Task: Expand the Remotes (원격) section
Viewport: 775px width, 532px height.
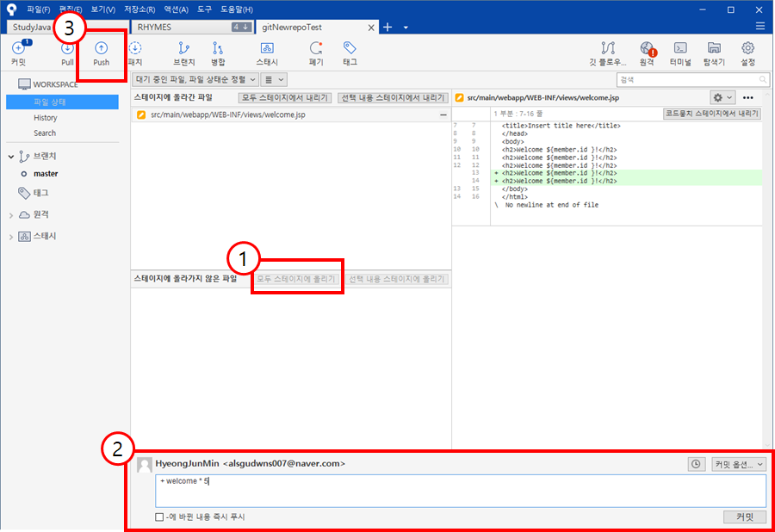Action: click(11, 215)
